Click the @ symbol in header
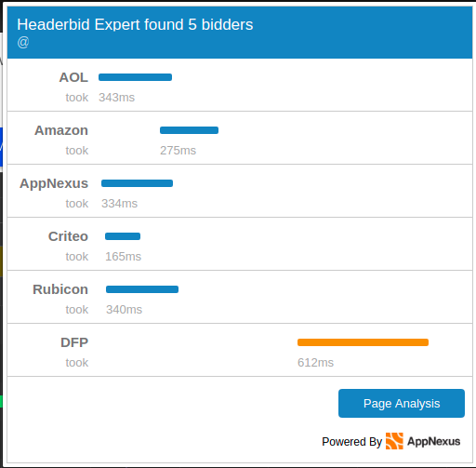This screenshot has height=468, width=476. click(x=23, y=42)
